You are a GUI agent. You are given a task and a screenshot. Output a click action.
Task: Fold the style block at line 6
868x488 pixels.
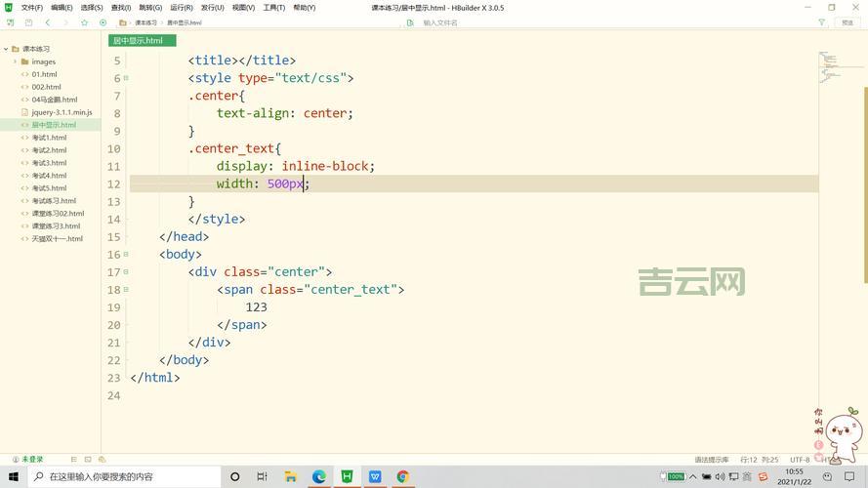[126, 78]
